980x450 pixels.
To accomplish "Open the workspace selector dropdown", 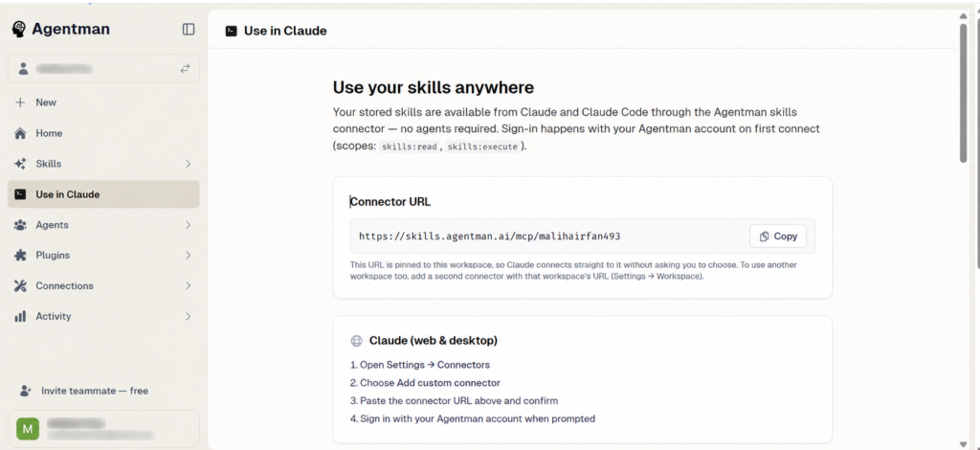I will [x=103, y=69].
